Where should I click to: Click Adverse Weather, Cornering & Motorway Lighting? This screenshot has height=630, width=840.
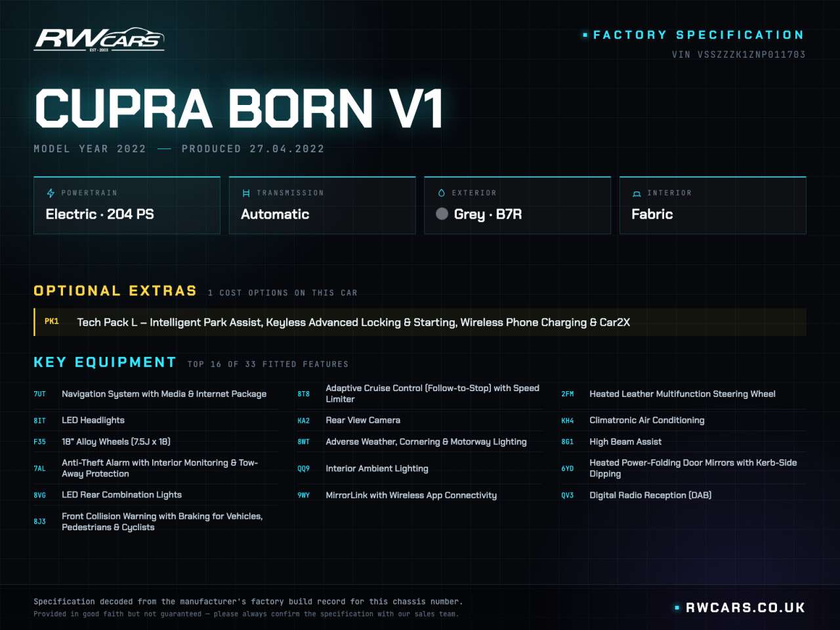point(426,442)
